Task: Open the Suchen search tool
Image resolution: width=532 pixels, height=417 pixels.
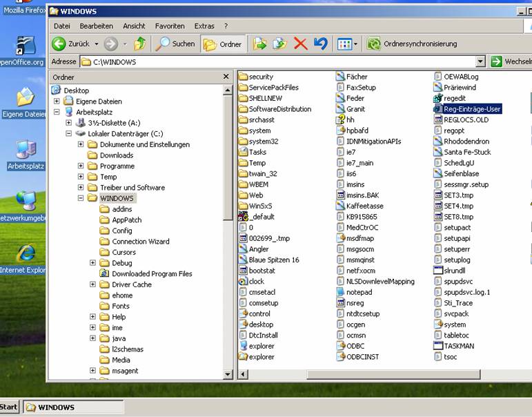Action: pyautogui.click(x=175, y=43)
